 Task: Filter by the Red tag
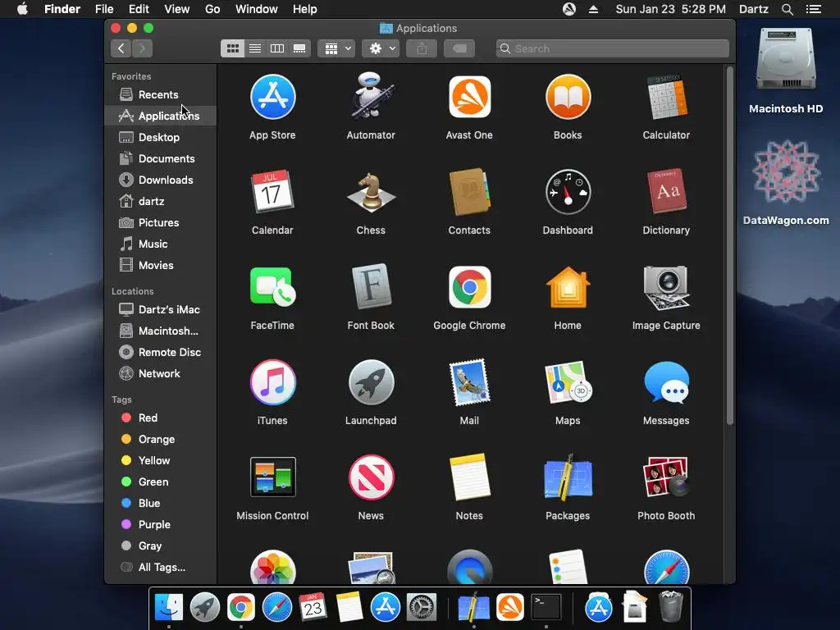(161, 418)
